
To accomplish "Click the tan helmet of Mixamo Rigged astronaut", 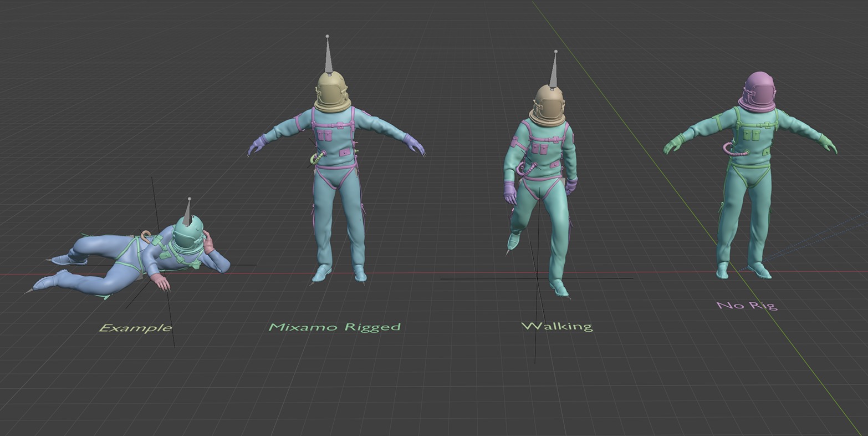I will point(333,93).
